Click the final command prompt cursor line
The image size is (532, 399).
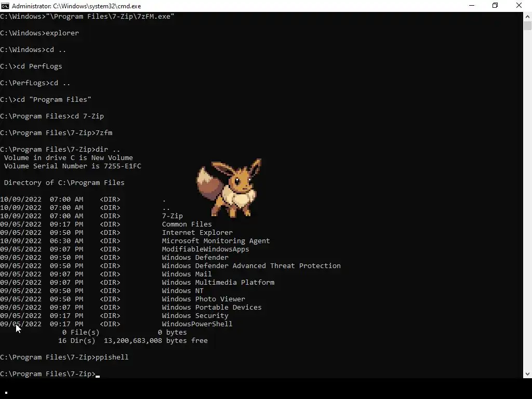[50, 374]
